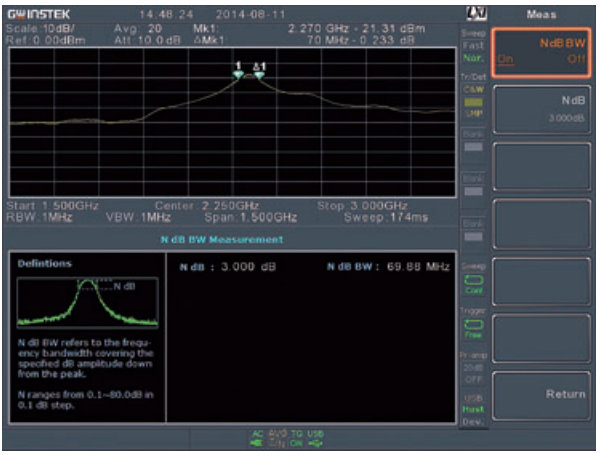Screen dimensions: 601x457
Task: Click the N dB definition diagram thumbnail
Action: [87, 303]
